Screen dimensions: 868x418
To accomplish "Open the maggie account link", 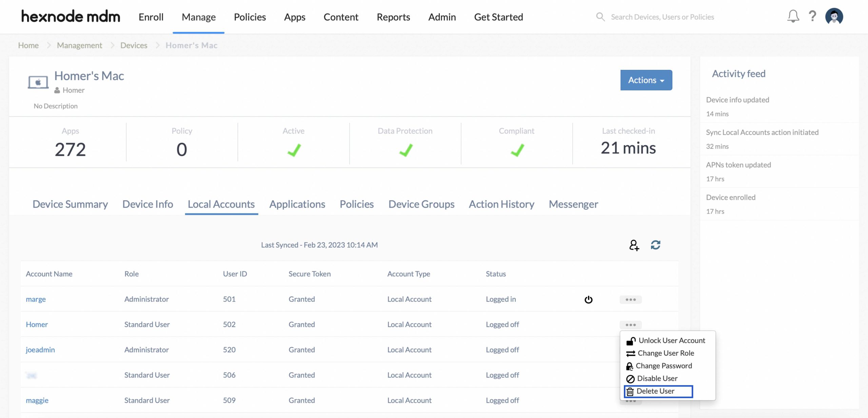I will 37,400.
